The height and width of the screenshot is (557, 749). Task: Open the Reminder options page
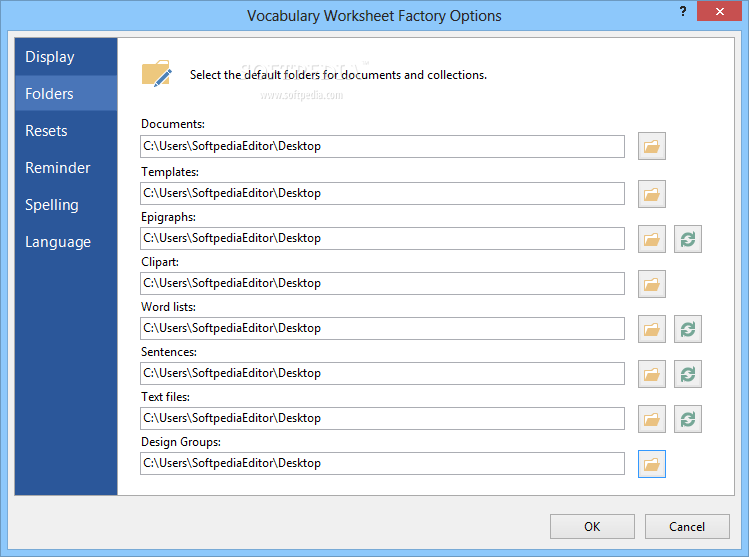(66, 168)
